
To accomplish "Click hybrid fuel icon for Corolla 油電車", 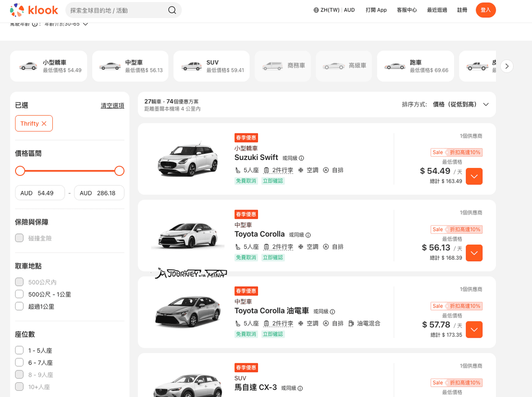I will [x=351, y=323].
